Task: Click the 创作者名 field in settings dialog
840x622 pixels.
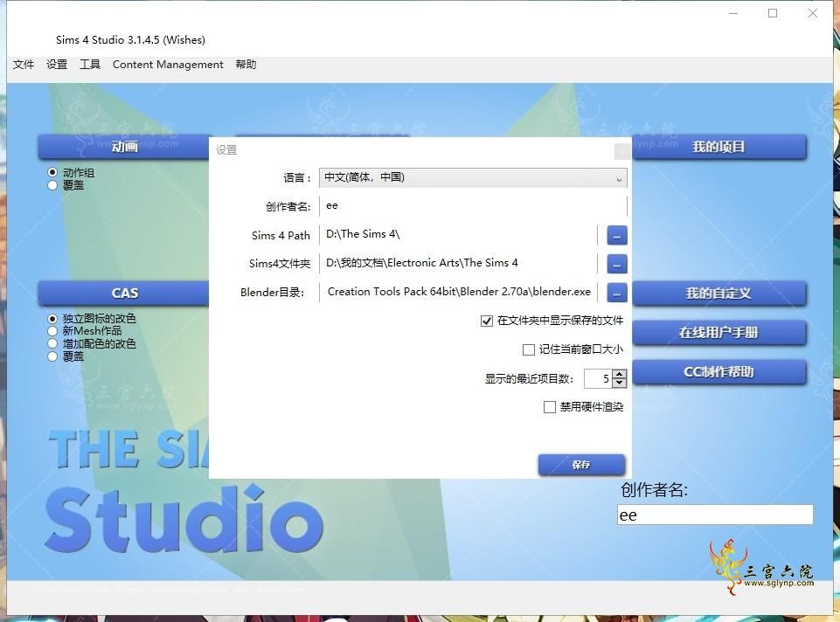Action: pos(473,206)
